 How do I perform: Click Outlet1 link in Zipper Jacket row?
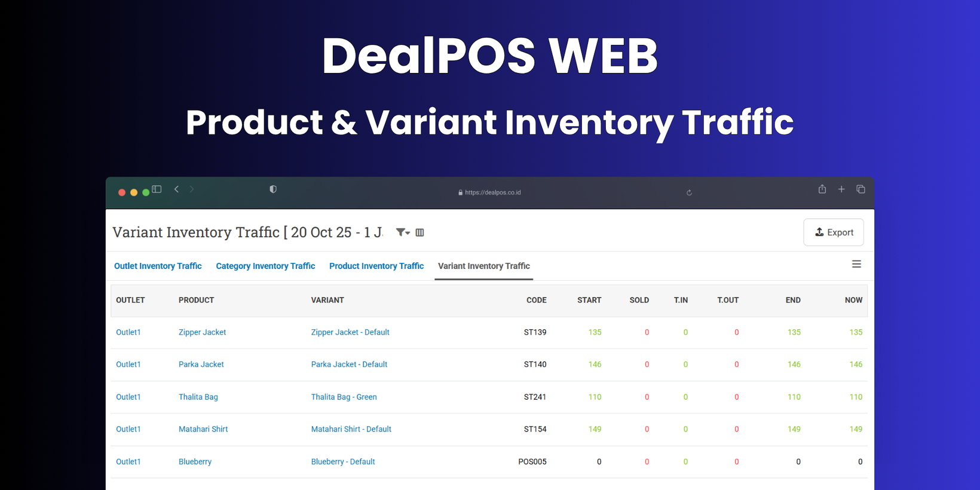[x=128, y=332]
